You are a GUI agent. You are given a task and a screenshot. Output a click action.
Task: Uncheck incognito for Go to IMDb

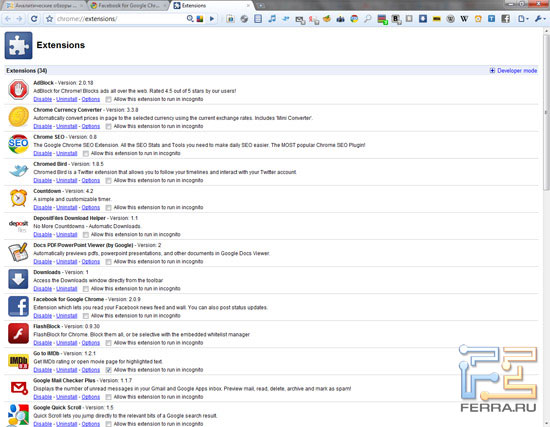[108, 370]
